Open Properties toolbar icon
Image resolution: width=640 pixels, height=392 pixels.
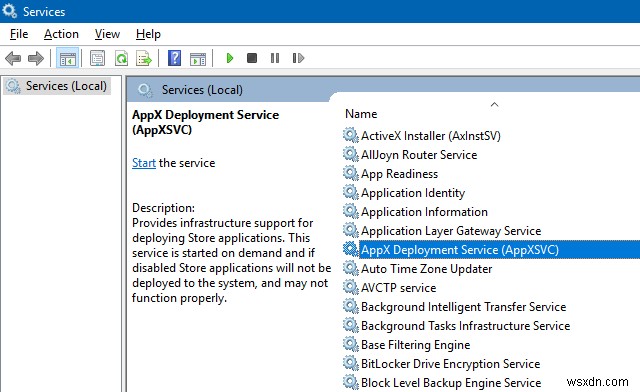(97, 58)
